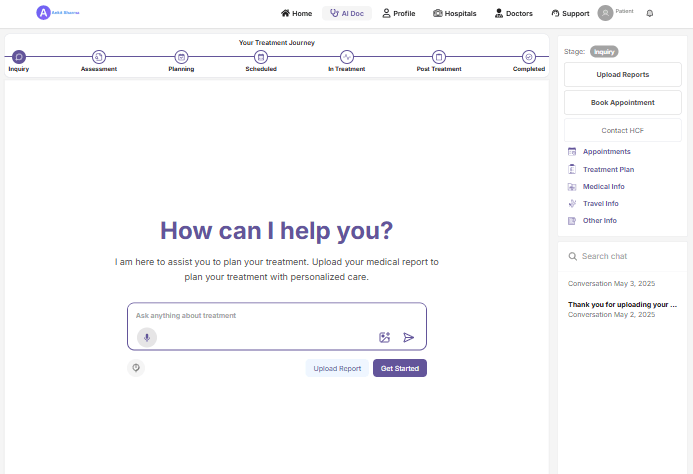This screenshot has height=474, width=693.
Task: Click the Ask anything about treatment field
Action: point(277,316)
